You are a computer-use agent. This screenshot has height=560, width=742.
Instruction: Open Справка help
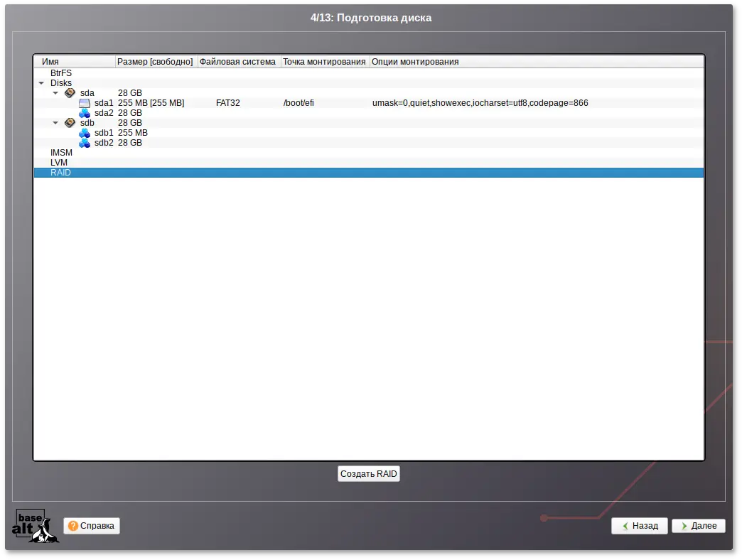pyautogui.click(x=92, y=526)
